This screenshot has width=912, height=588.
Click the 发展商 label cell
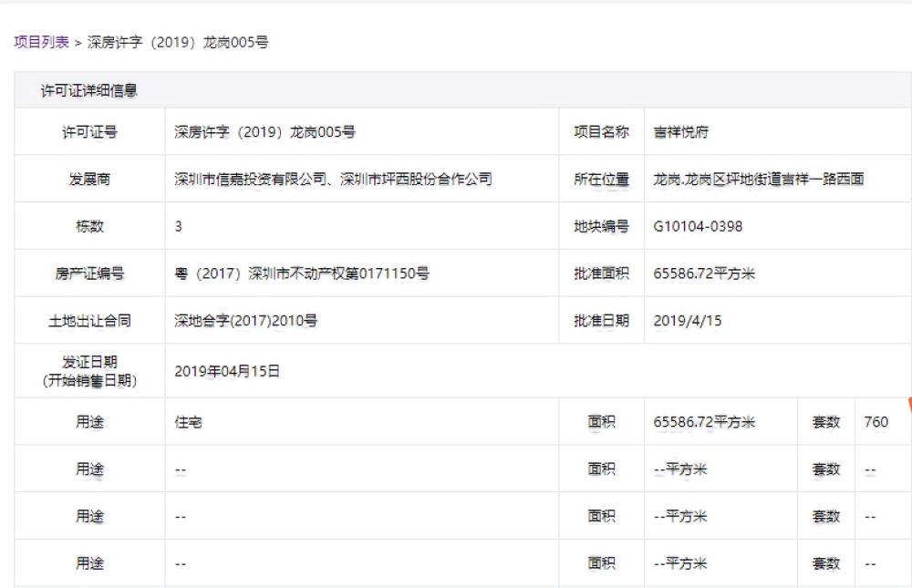(x=89, y=179)
